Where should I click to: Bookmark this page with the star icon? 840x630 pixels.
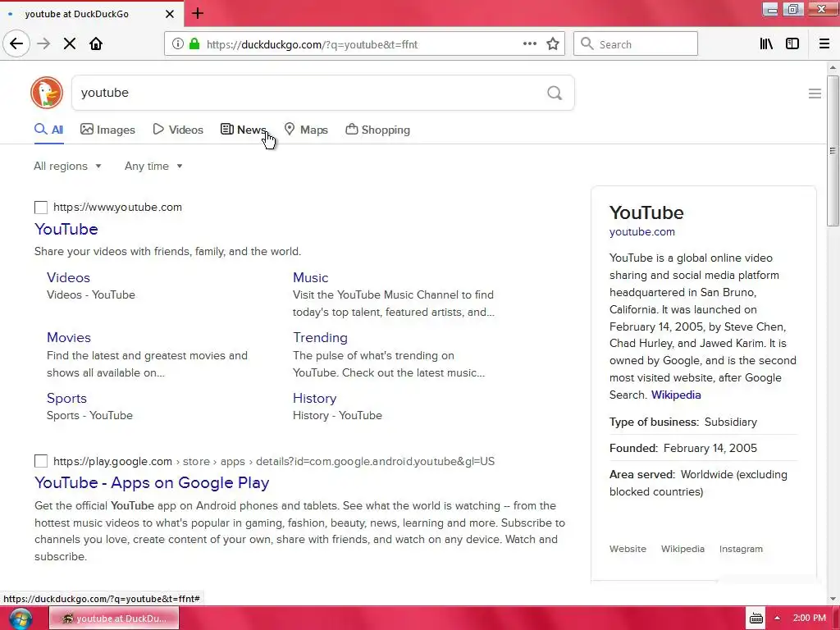[553, 44]
